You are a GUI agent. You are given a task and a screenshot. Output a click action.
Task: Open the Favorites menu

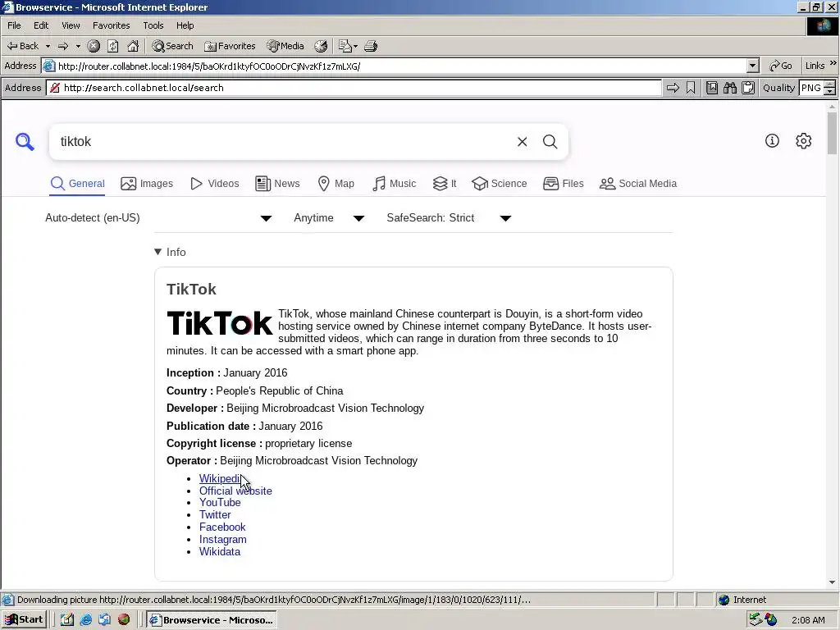(111, 25)
